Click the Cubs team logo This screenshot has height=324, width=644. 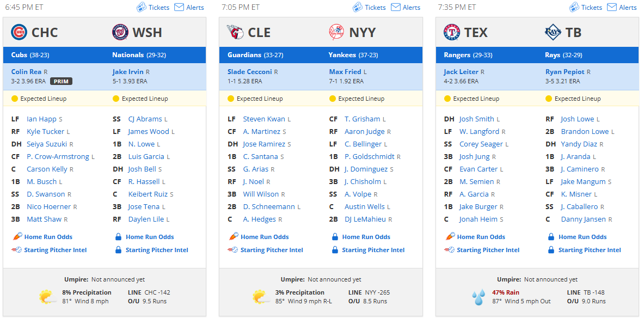[19, 32]
